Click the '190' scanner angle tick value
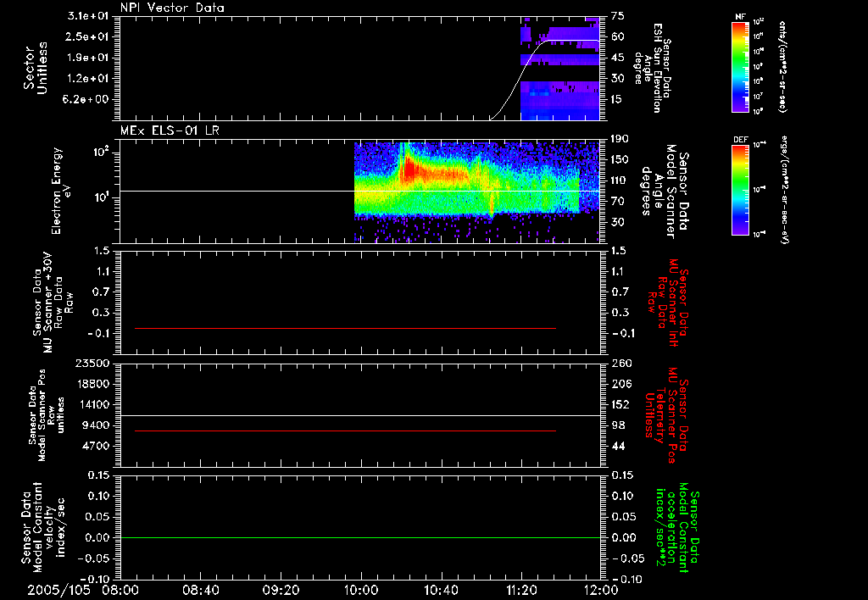868x600 pixels. [621, 139]
